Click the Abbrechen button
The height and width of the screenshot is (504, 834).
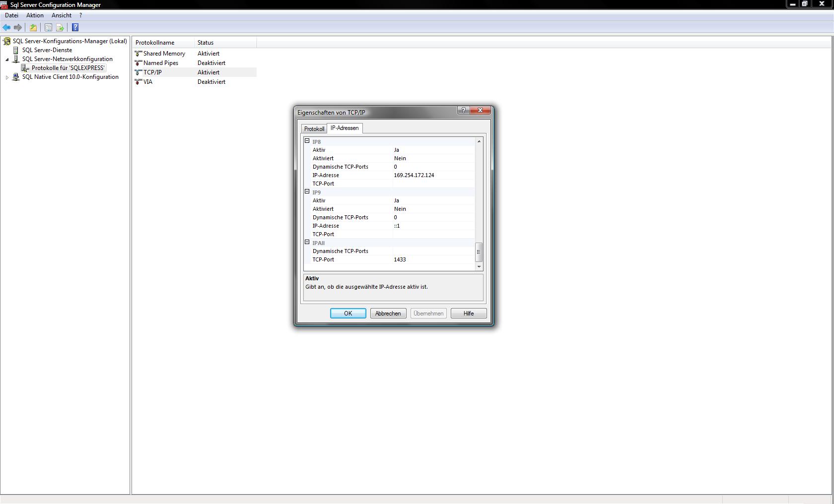388,314
